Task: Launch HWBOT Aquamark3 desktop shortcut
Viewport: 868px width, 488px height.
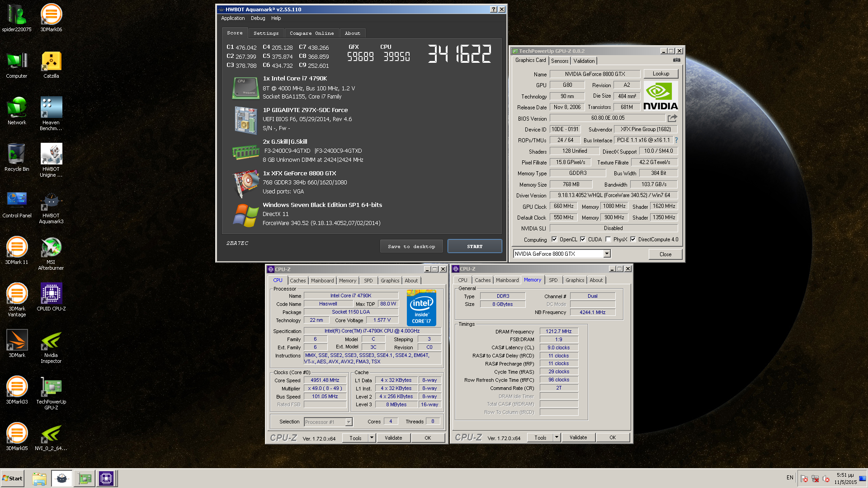Action: coord(51,207)
